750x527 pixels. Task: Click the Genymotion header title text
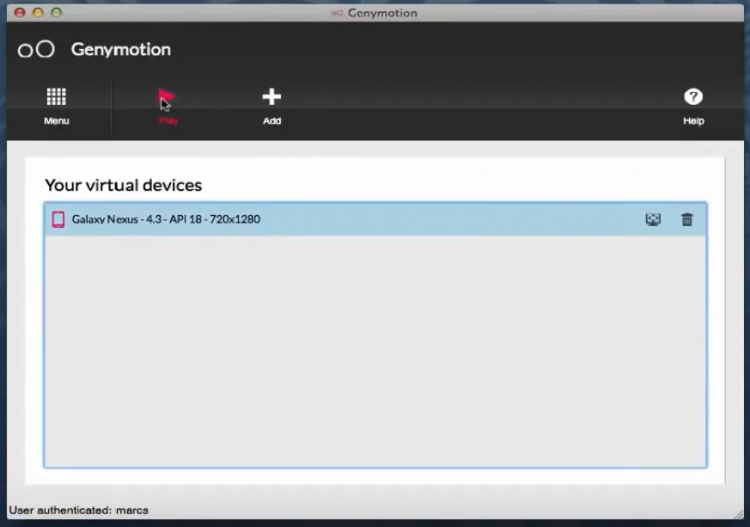tap(121, 49)
